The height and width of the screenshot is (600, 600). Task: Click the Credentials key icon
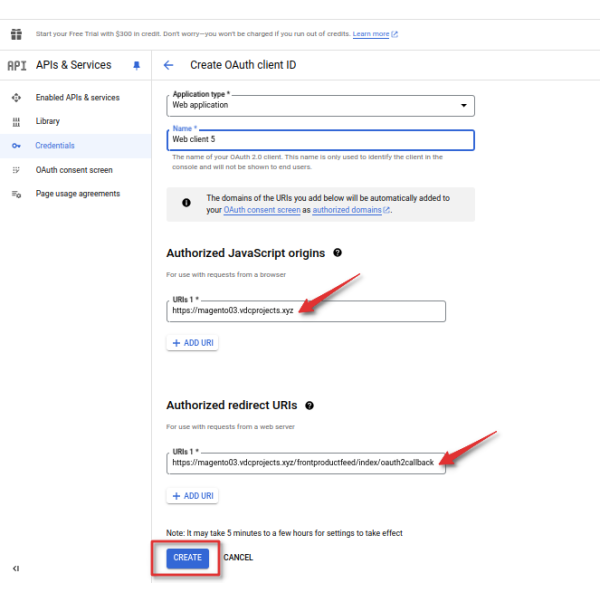click(x=16, y=146)
